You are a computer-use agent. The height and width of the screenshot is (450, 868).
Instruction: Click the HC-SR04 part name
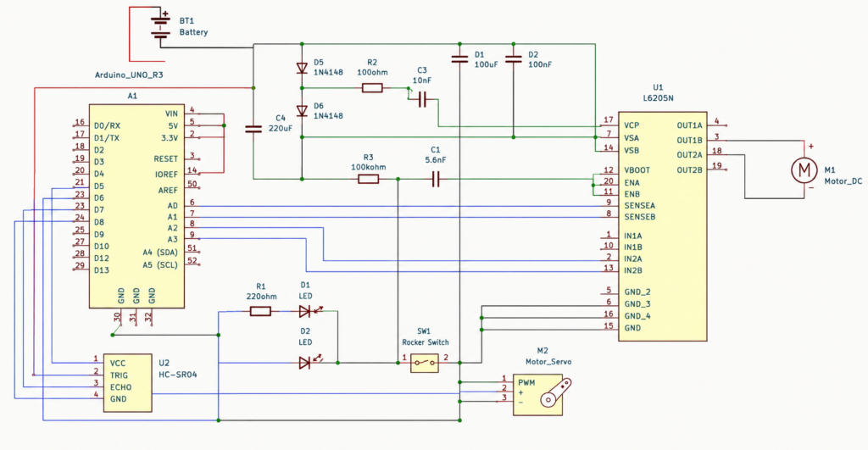[178, 375]
